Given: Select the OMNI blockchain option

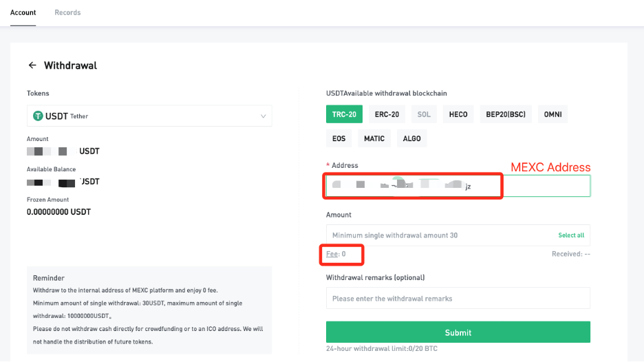Looking at the screenshot, I should tap(552, 114).
